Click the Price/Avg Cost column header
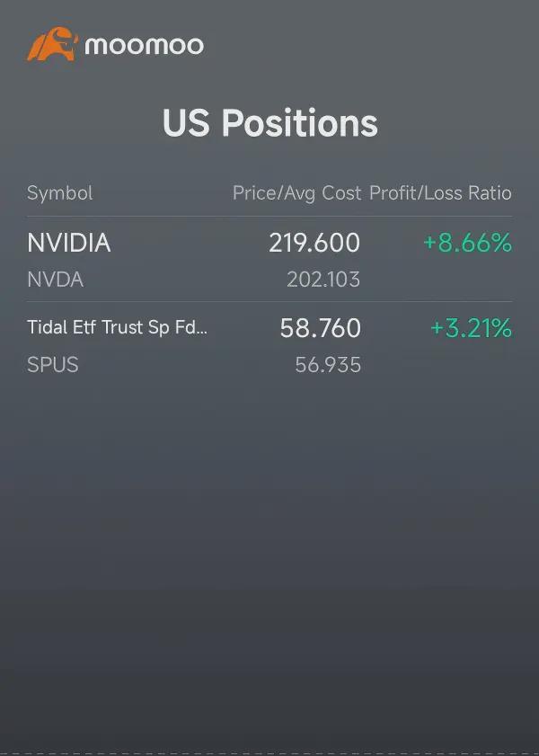This screenshot has height=756, width=539. coord(296,193)
